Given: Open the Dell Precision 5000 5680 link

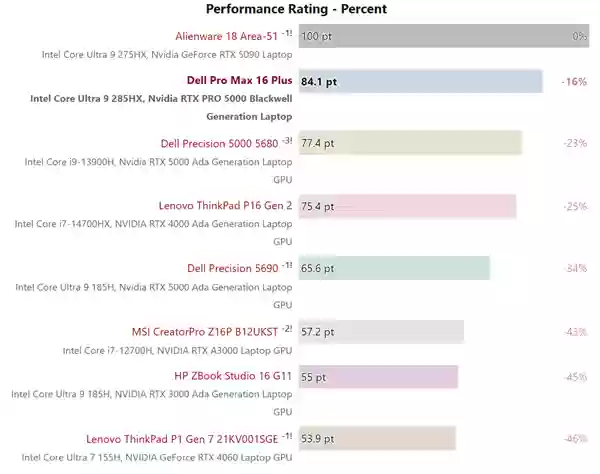Looking at the screenshot, I should pyautogui.click(x=225, y=143).
